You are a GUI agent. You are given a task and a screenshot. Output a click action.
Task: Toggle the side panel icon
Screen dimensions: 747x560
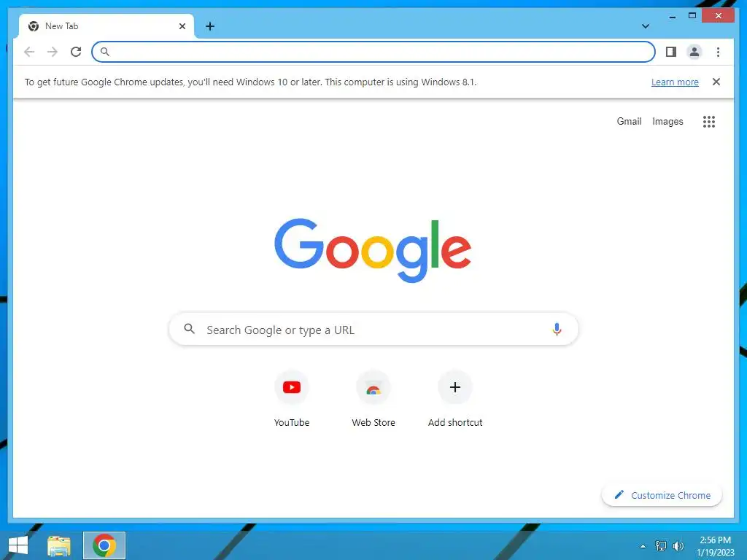pos(671,52)
